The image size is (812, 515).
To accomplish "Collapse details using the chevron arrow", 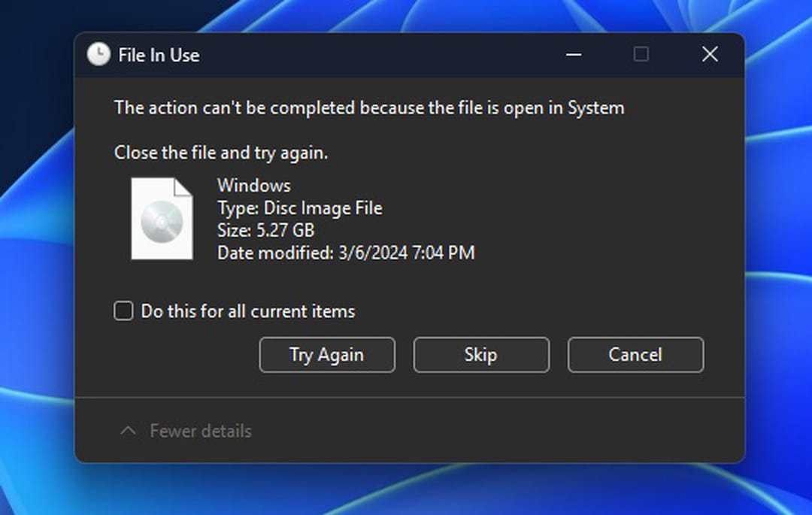I will 129,431.
